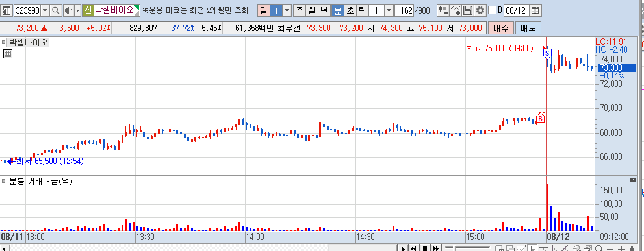Image resolution: width=644 pixels, height=251 pixels.
Task: Click the 고 75,100 high price value
Action: (x=430, y=29)
